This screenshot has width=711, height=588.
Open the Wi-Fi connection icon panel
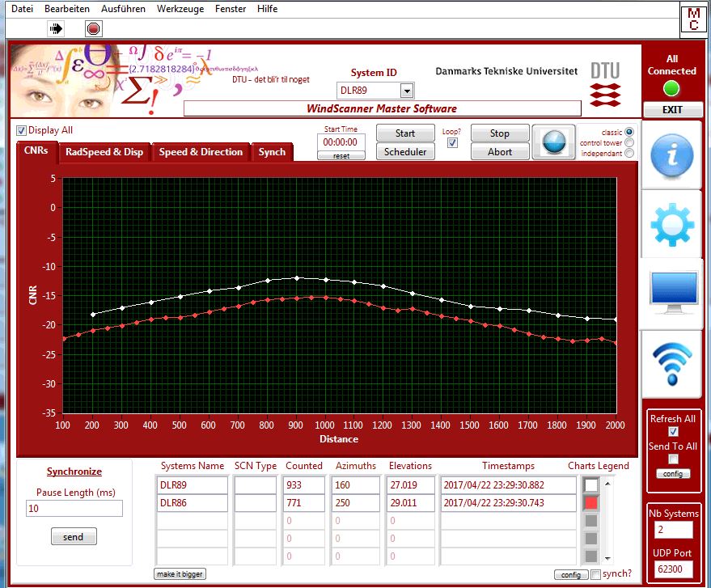pos(671,363)
